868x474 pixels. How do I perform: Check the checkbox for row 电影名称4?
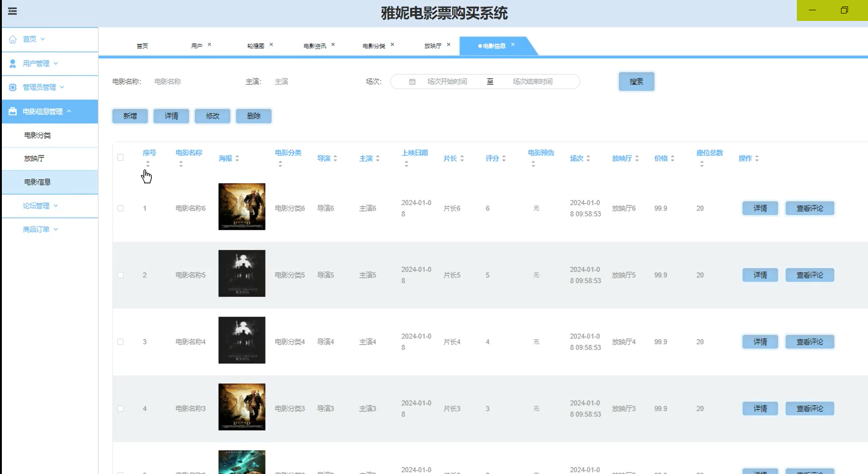[x=120, y=342]
